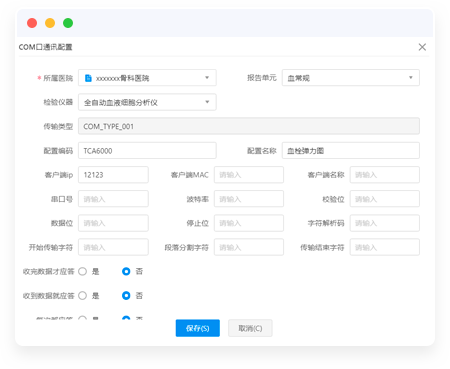Click the 配置名称 input field
450x369 pixels.
[351, 151]
